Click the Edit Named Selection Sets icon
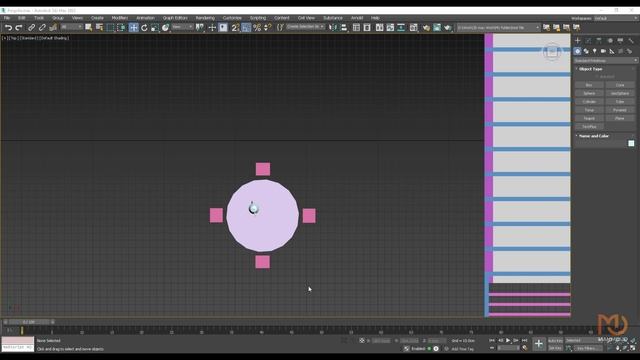Screen dimensions: 640x360 (x=280, y=28)
